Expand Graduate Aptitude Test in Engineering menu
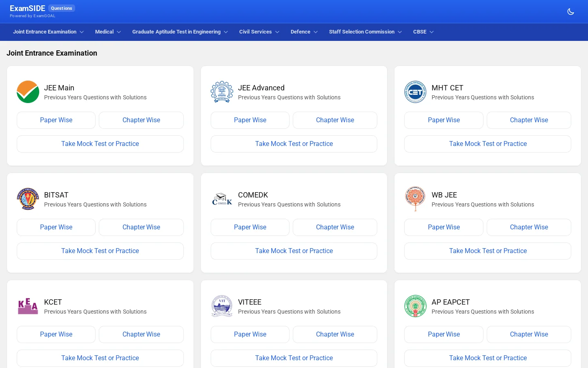 (180, 32)
